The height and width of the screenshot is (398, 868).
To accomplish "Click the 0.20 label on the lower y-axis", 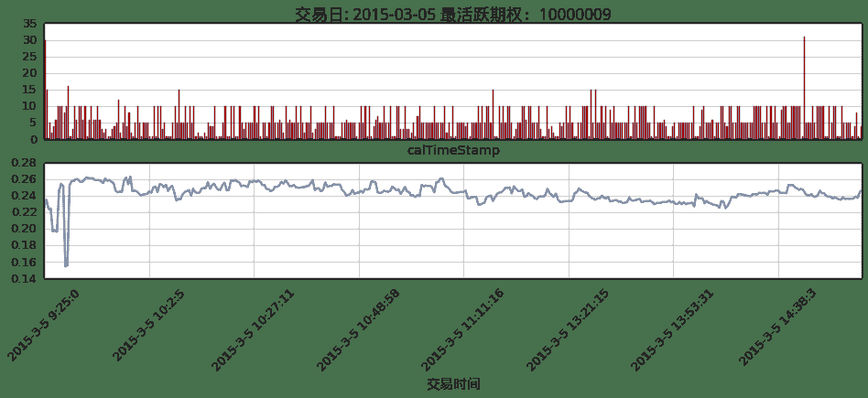I will click(x=22, y=229).
